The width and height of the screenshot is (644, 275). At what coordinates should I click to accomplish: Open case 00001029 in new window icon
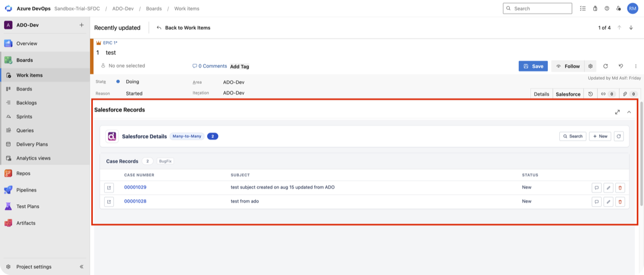click(109, 187)
